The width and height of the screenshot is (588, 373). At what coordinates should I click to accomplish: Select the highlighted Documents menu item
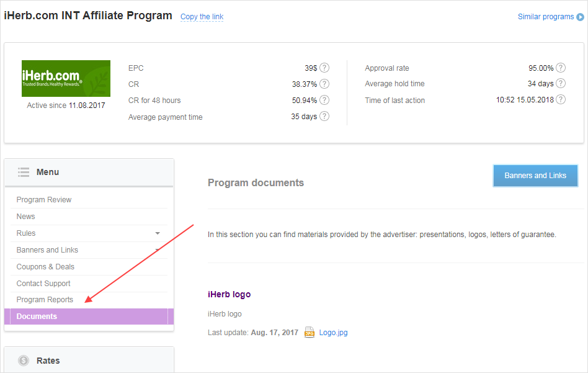[37, 317]
